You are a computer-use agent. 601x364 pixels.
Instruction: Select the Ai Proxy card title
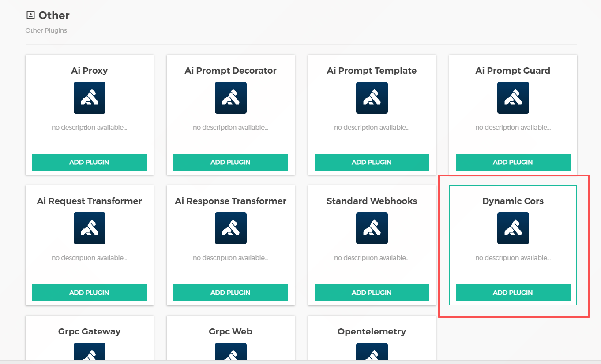(90, 71)
